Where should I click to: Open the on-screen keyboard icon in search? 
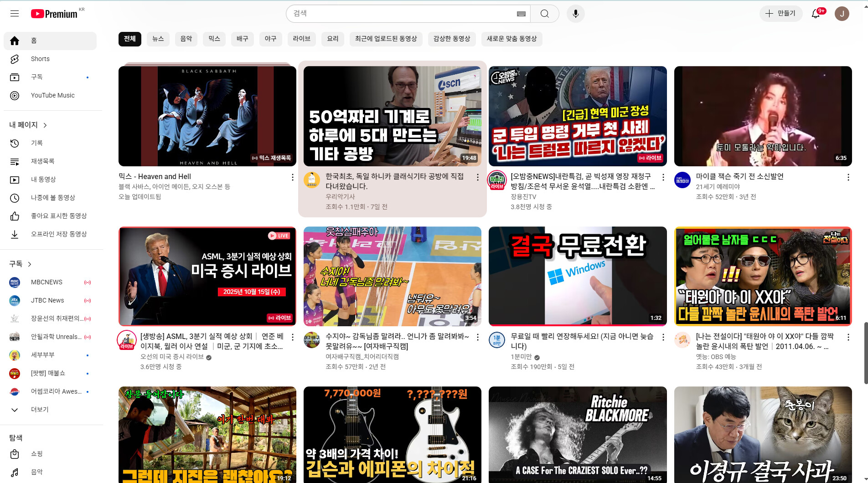tap(521, 14)
